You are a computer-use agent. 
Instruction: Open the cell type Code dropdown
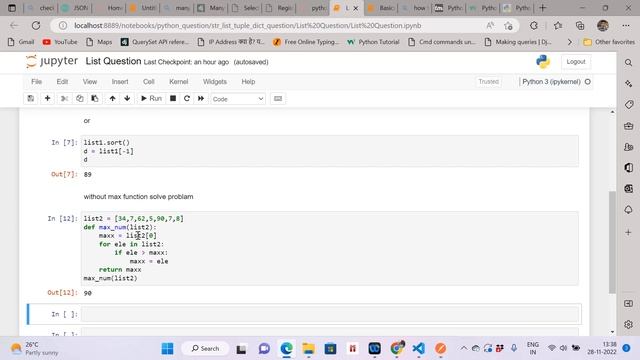238,99
